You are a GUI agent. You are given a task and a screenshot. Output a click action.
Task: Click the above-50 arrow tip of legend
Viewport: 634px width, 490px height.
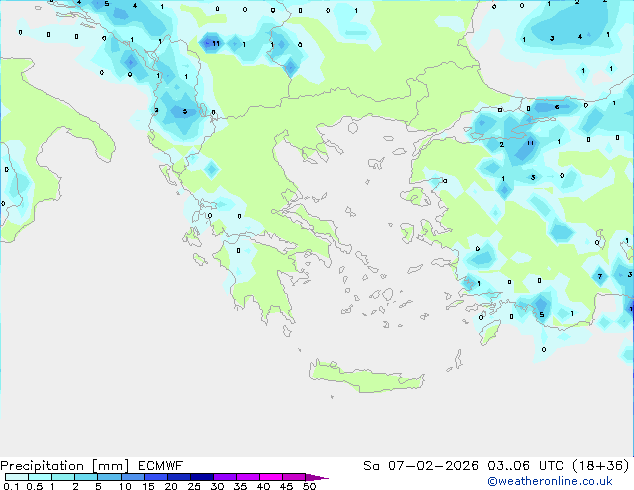point(317,477)
